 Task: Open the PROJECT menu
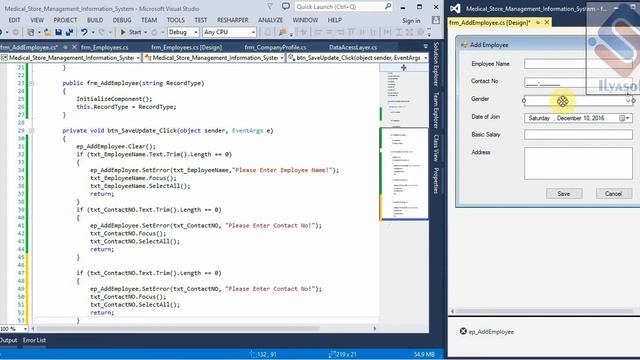(x=65, y=20)
